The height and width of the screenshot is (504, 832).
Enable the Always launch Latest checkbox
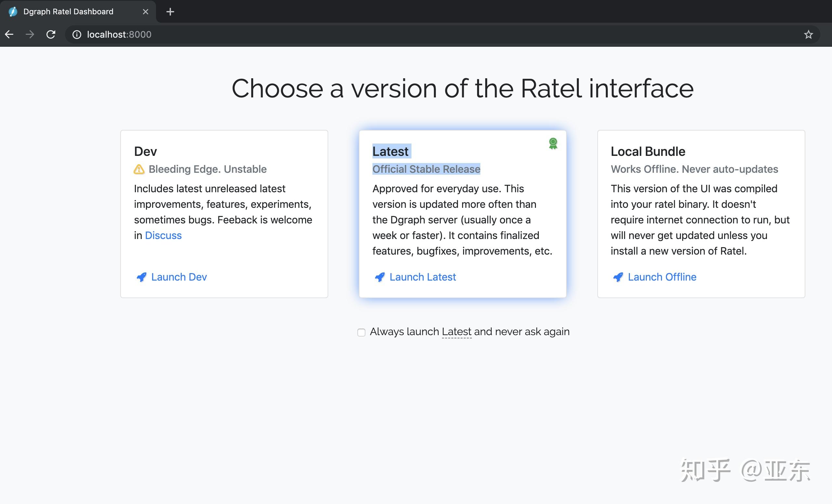pos(361,333)
